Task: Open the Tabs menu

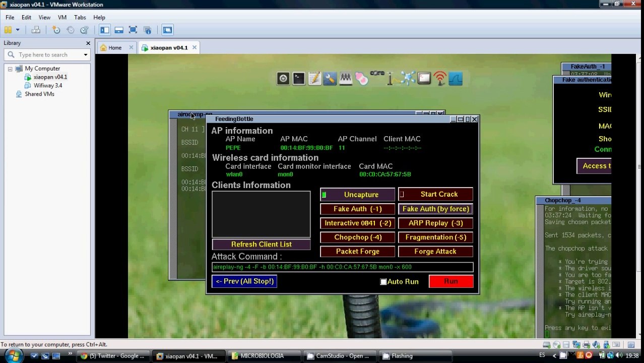Action: [80, 17]
